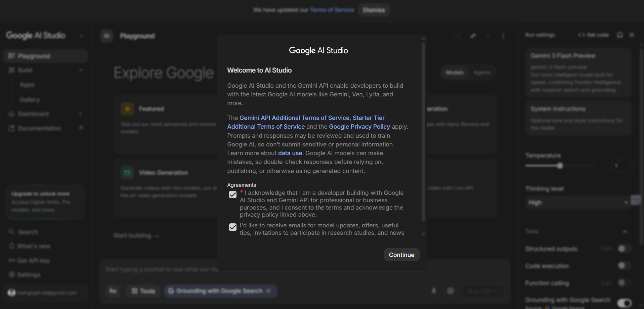Click the Run button
Viewport: 644px width, 309px height.
pyautogui.click(x=483, y=291)
